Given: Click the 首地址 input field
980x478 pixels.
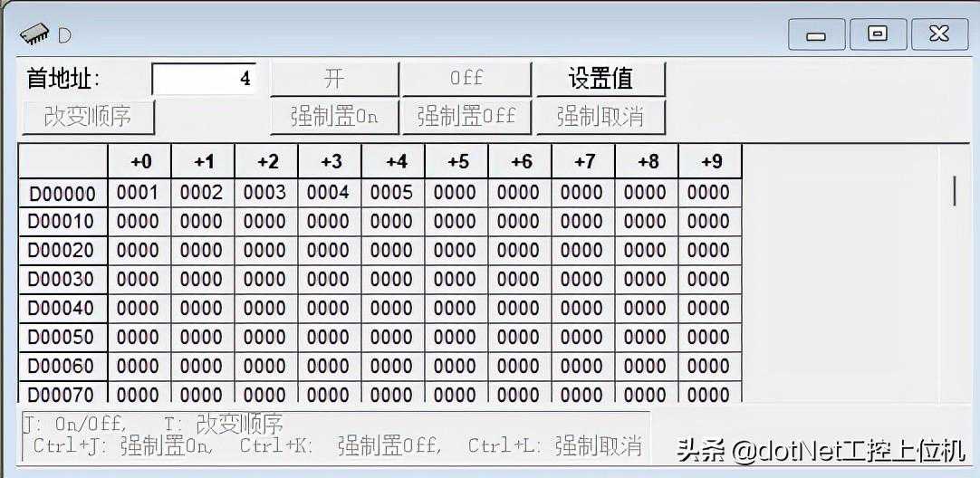Looking at the screenshot, I should (x=205, y=79).
